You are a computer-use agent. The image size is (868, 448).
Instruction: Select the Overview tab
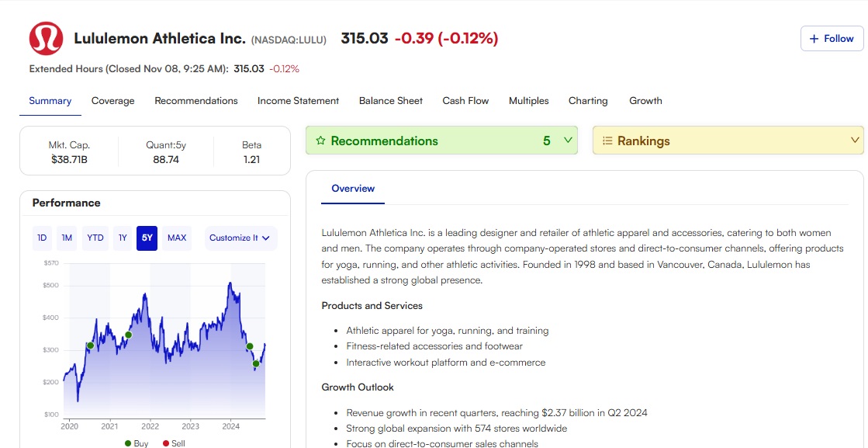[x=353, y=189]
